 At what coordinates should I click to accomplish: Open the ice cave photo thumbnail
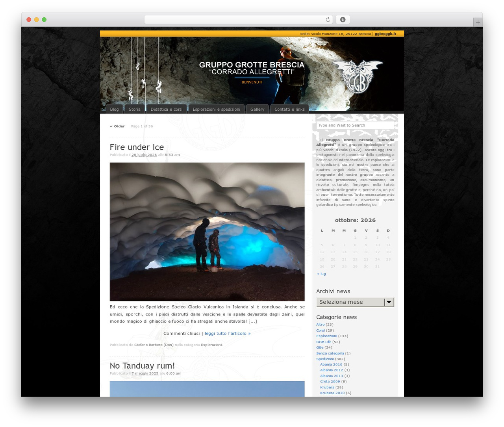(207, 232)
